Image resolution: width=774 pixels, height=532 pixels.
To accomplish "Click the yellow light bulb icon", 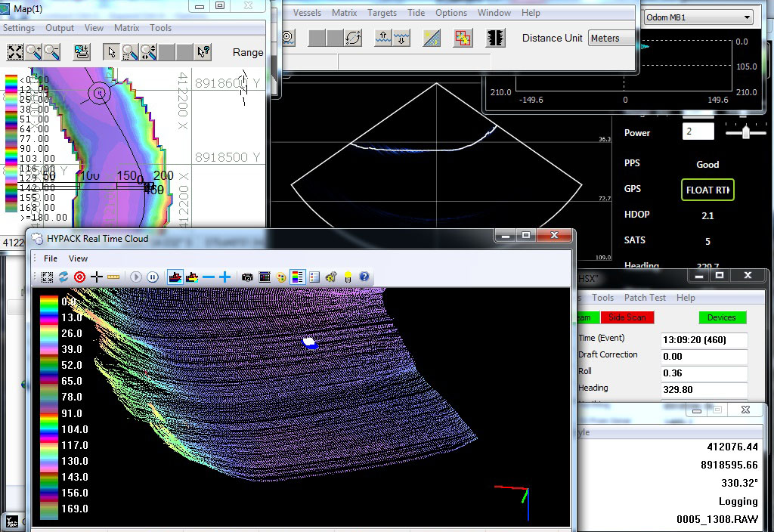I will coord(348,277).
